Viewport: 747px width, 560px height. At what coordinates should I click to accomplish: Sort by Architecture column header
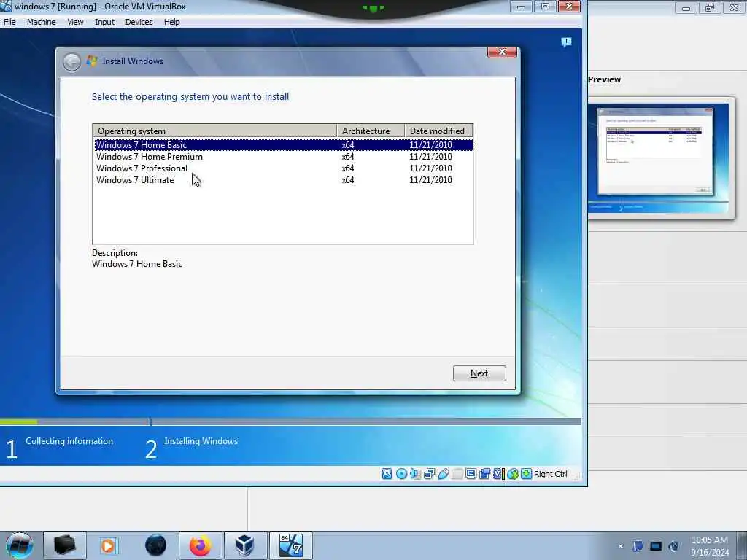coord(371,131)
